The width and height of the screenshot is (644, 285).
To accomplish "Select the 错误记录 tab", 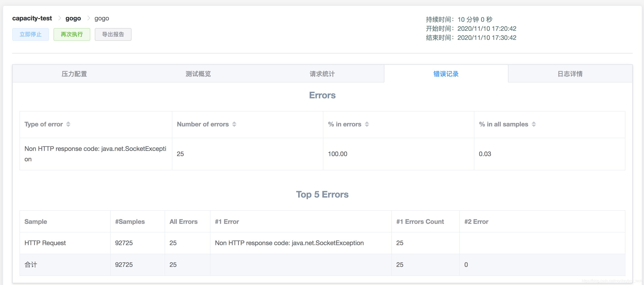I will (x=446, y=74).
